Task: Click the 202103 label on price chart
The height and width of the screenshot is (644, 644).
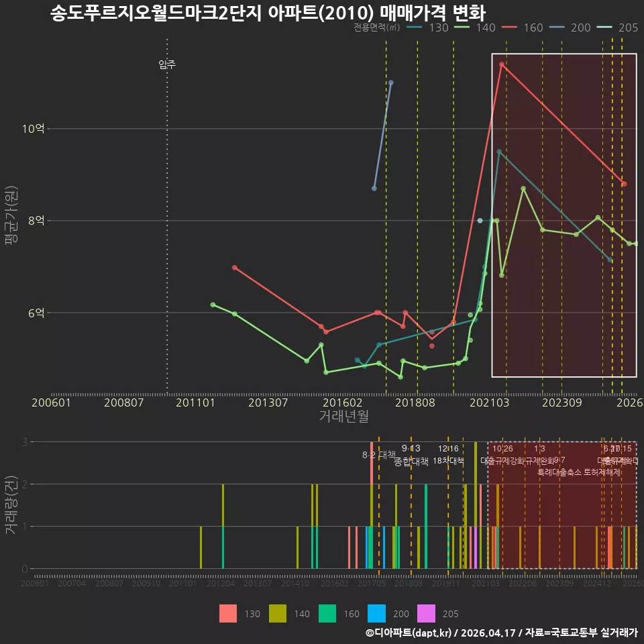Action: point(489,402)
